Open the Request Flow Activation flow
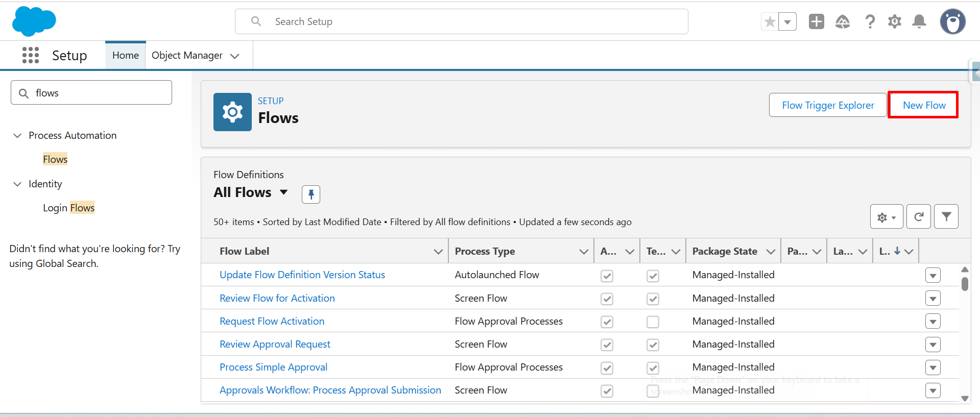The width and height of the screenshot is (980, 417). pyautogui.click(x=272, y=321)
